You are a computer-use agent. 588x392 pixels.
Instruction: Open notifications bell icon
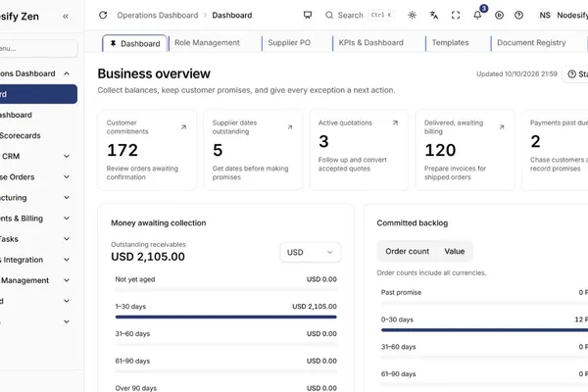(x=477, y=15)
